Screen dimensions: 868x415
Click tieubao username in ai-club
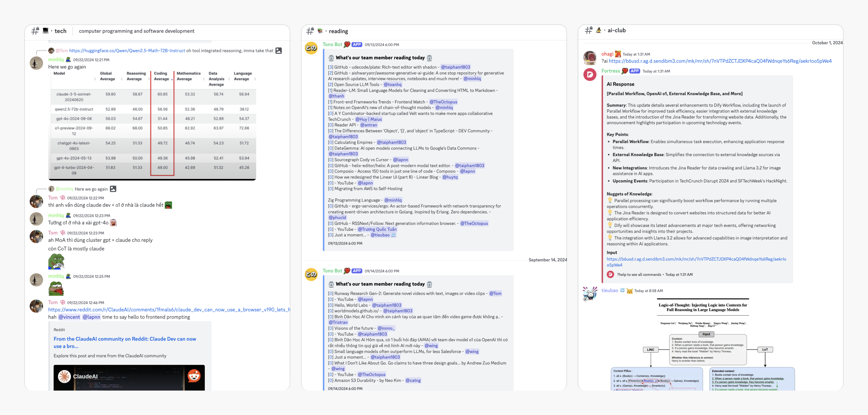pos(610,291)
